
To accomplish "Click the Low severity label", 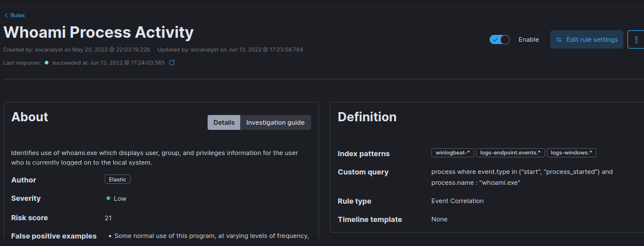I will pyautogui.click(x=120, y=199).
